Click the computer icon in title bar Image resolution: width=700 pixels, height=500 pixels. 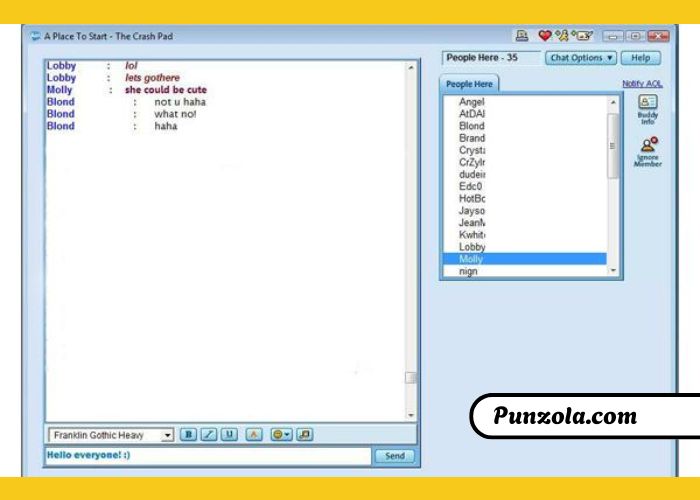(522, 36)
